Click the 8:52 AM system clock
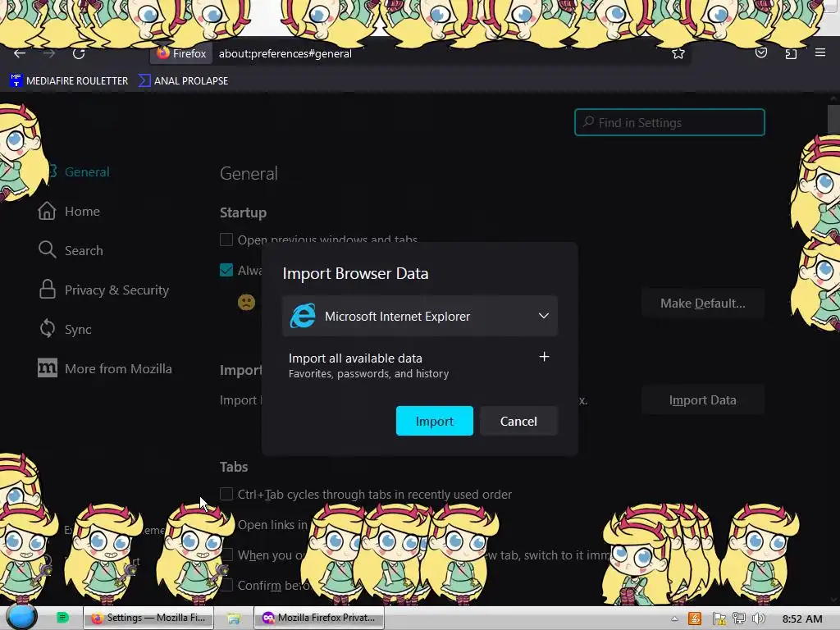The height and width of the screenshot is (630, 840). (x=802, y=619)
